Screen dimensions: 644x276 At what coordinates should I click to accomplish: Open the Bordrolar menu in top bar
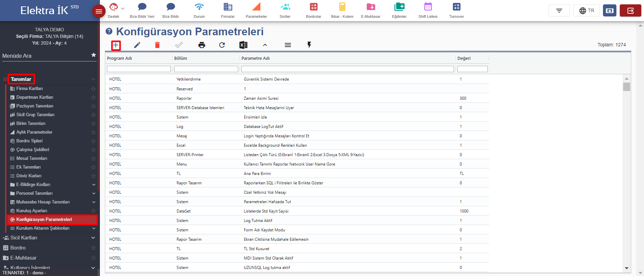[x=313, y=10]
